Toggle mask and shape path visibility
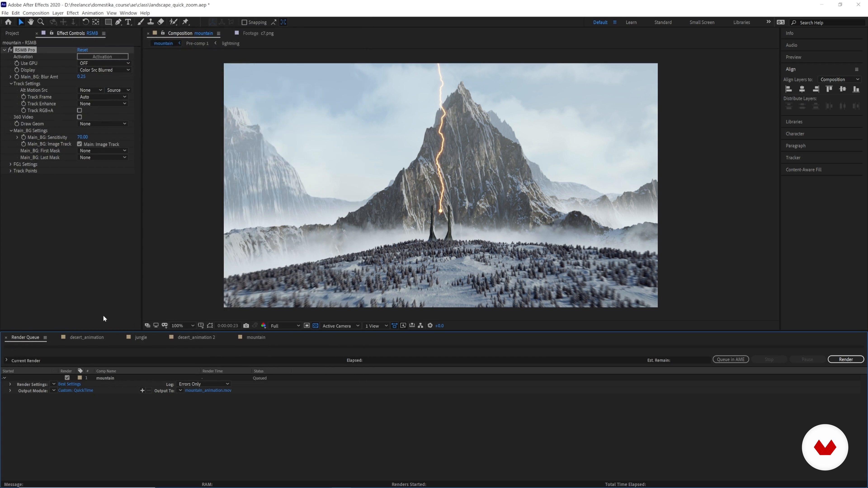868x488 pixels. point(210,326)
